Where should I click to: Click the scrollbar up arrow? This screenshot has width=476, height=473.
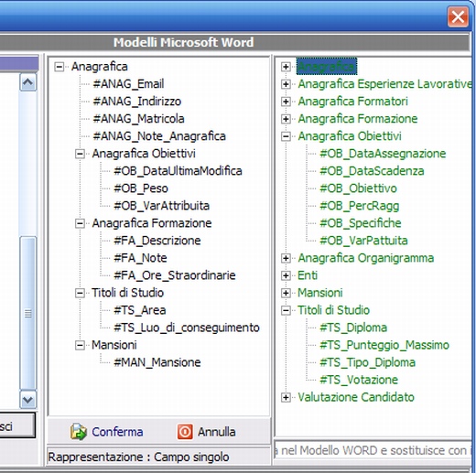pos(28,81)
